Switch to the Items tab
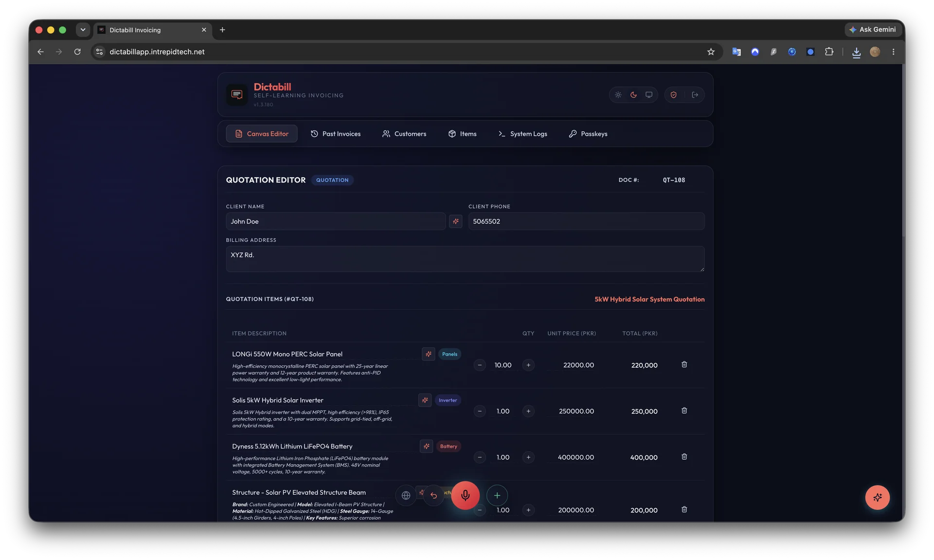 (x=462, y=134)
